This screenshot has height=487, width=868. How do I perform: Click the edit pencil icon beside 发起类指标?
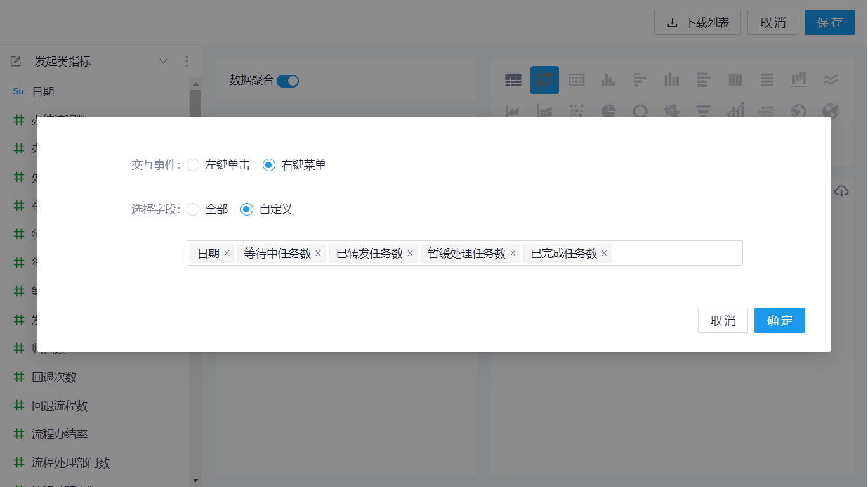[x=16, y=62]
